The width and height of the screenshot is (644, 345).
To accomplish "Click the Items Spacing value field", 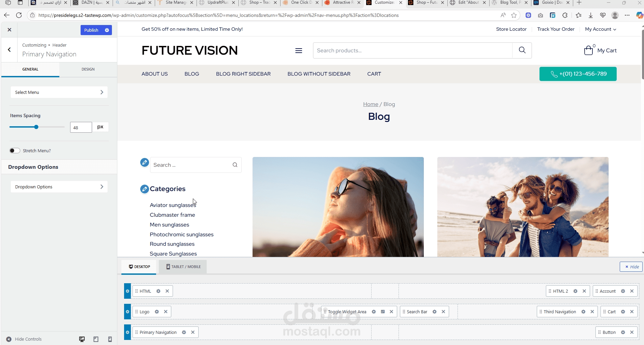I will [81, 127].
